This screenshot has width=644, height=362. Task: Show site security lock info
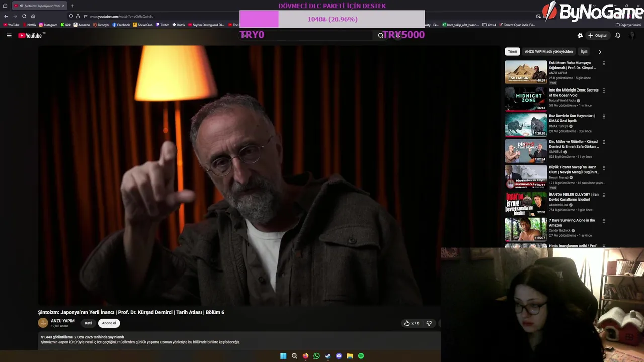(x=78, y=16)
